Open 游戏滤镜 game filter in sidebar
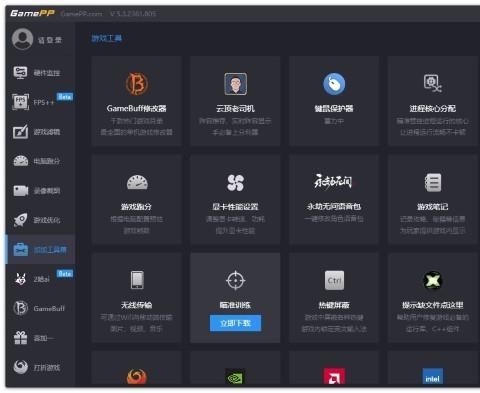Image resolution: width=480 pixels, height=393 pixels. click(x=40, y=132)
